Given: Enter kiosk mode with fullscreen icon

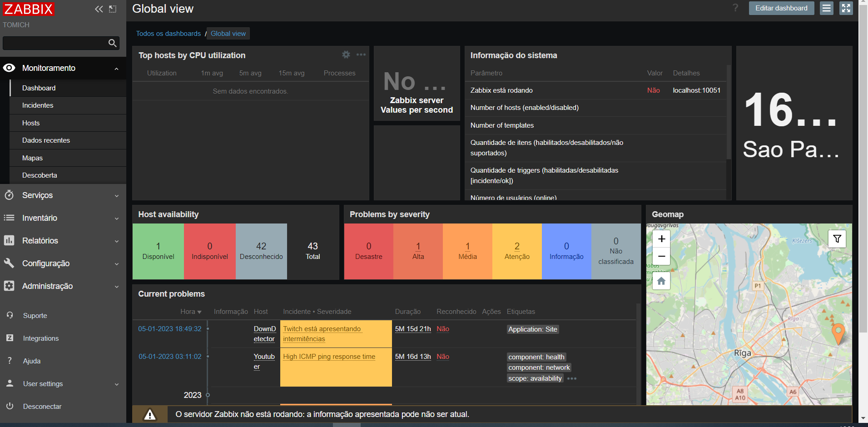Looking at the screenshot, I should click(x=846, y=8).
